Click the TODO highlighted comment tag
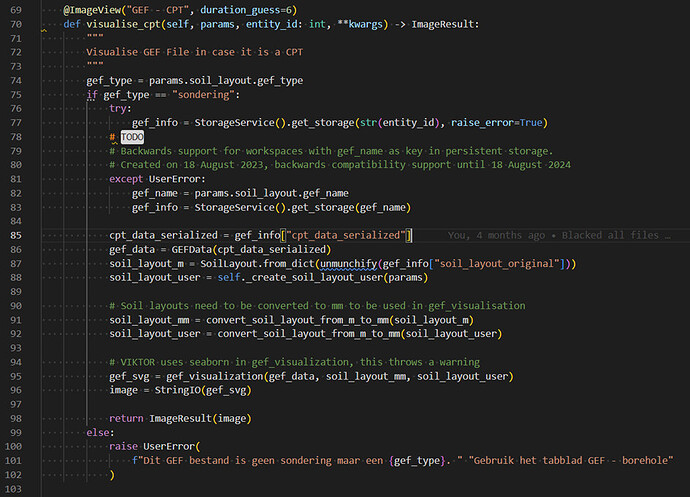 132,137
